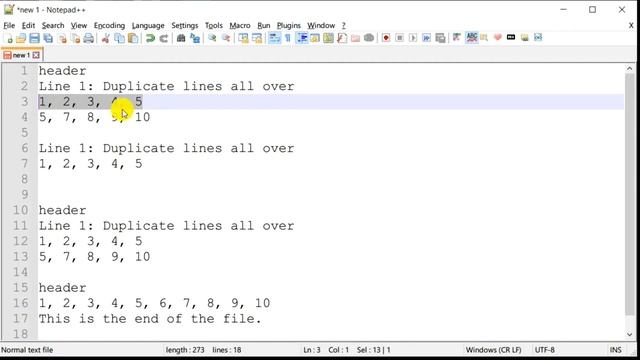
Task: Cut selection with the scissors icon
Action: click(x=106, y=38)
